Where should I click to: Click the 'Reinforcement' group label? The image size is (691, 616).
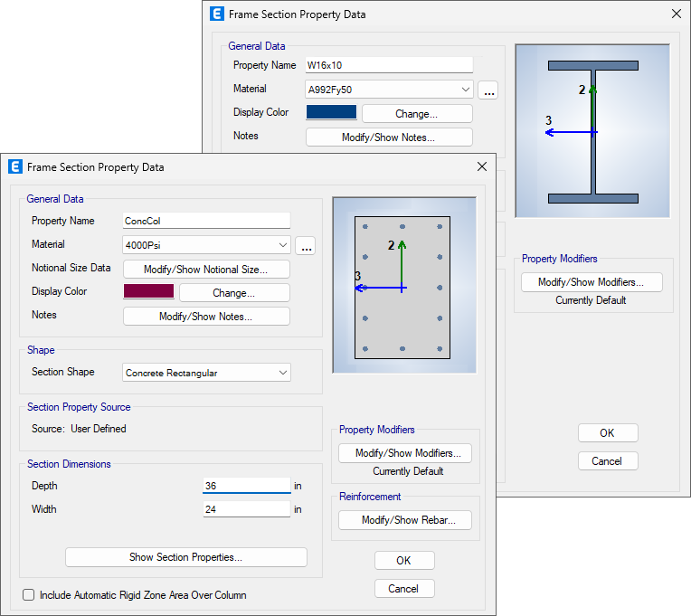(370, 497)
